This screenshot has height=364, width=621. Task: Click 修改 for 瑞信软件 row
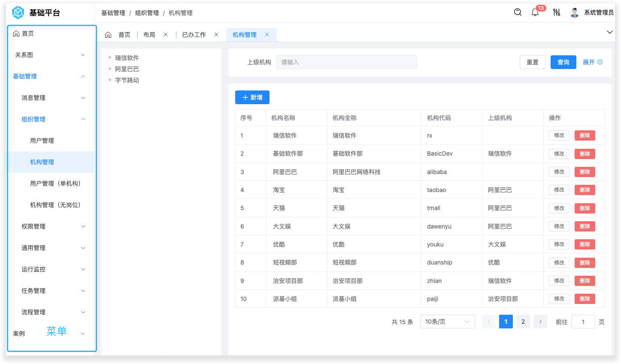[x=559, y=135]
